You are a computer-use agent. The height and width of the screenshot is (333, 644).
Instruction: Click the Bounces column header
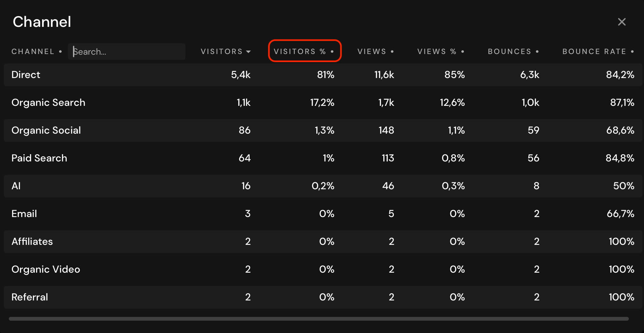tap(509, 51)
